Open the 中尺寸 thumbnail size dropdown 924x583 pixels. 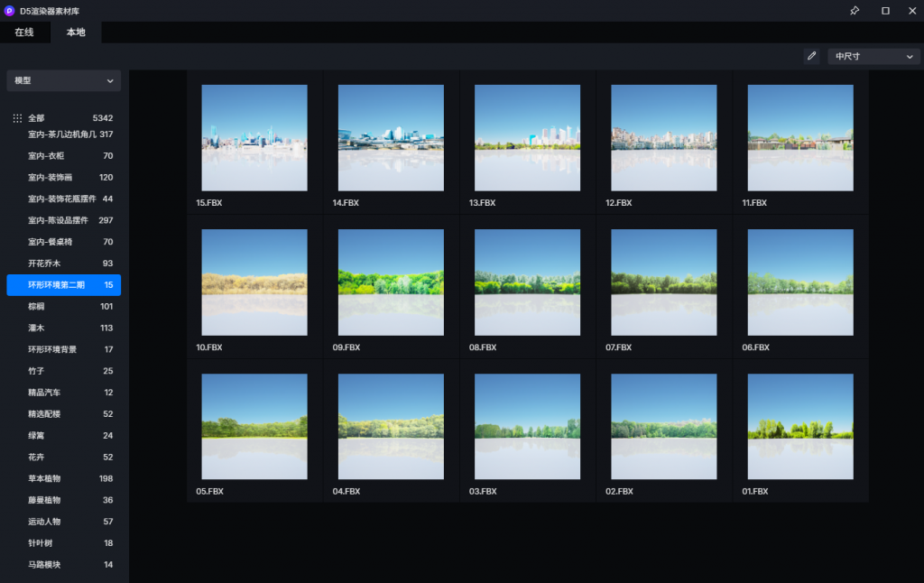pyautogui.click(x=873, y=56)
